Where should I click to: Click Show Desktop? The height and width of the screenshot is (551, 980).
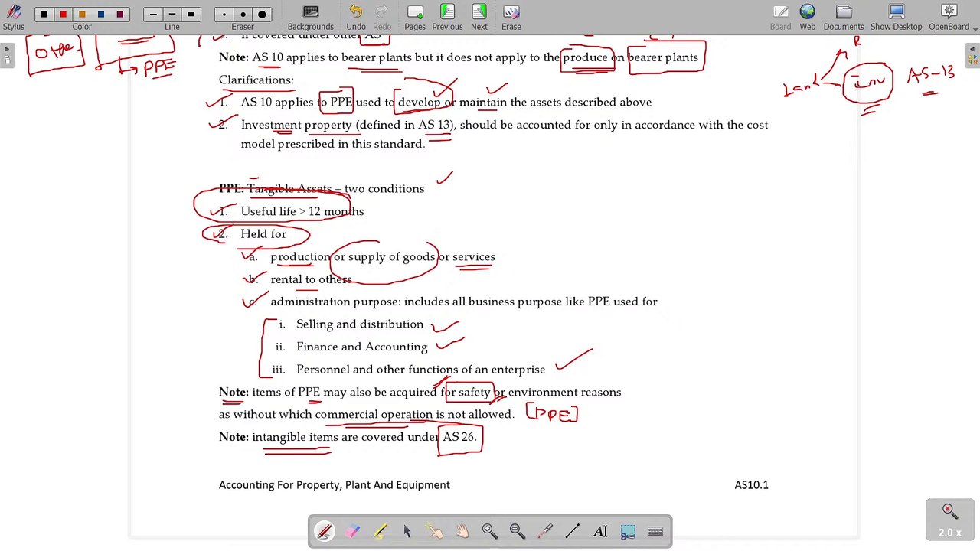896,17
